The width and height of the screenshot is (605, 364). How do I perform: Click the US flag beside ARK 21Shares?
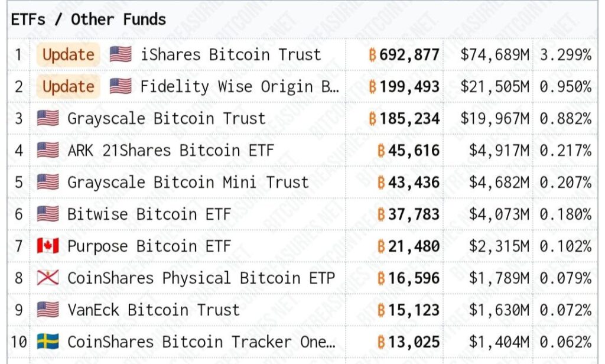point(48,150)
